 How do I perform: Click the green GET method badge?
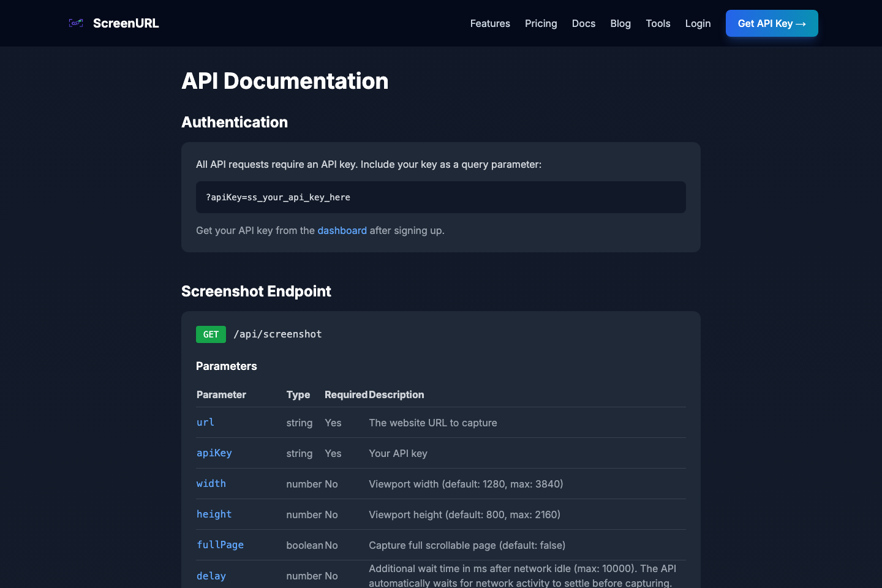(x=211, y=334)
